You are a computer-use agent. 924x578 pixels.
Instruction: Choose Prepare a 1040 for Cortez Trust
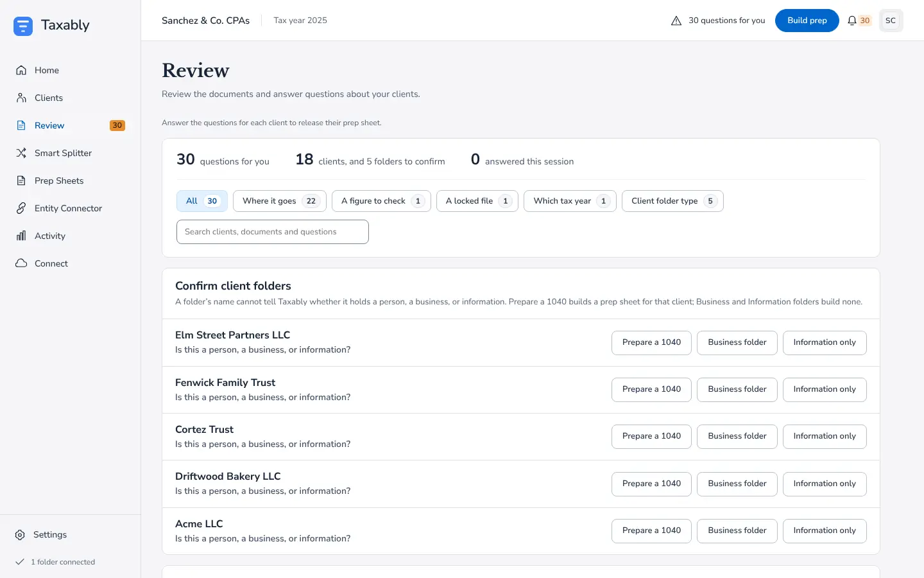[651, 436]
